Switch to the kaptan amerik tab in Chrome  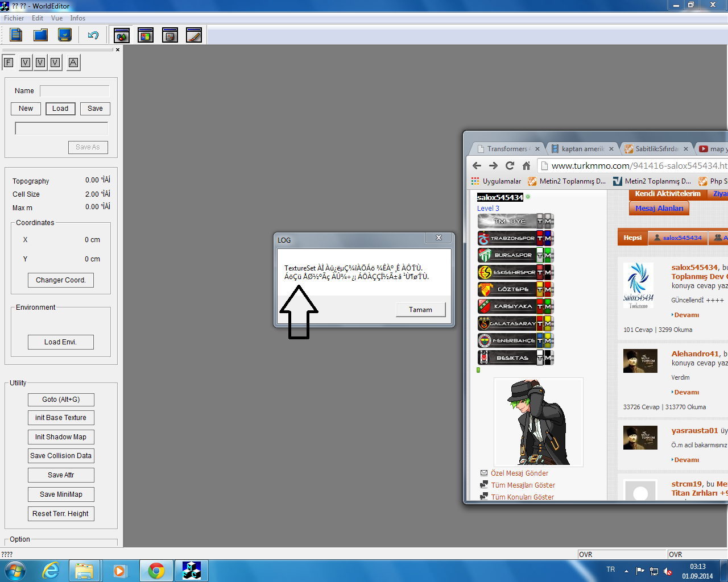[582, 149]
